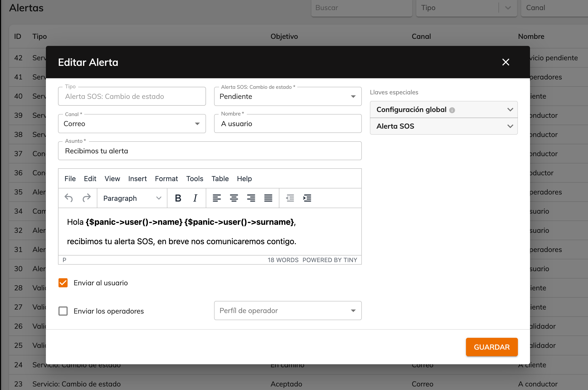Click A conductor name in row 23
Viewport: 588px width, 390px height.
(x=538, y=384)
